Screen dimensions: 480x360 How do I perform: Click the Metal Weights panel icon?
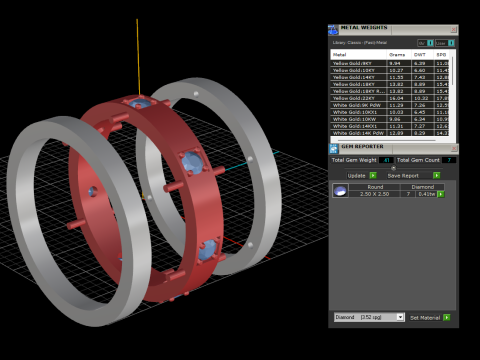(333, 30)
